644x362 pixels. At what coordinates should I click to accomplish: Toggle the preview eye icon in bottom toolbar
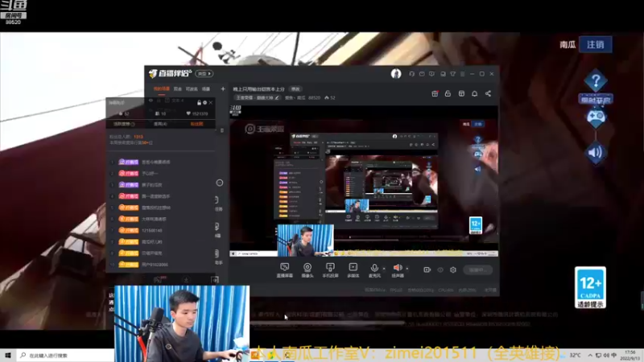click(440, 269)
